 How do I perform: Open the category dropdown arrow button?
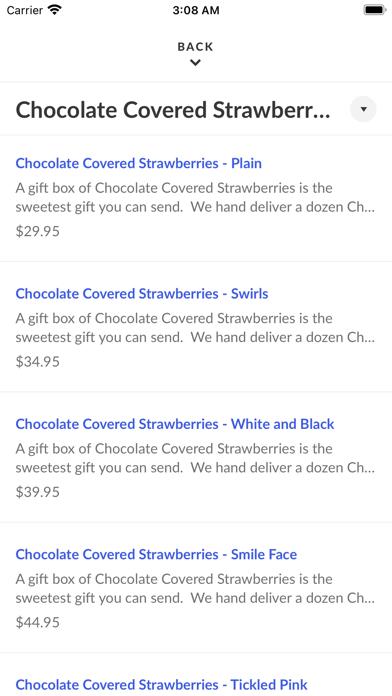tap(363, 109)
